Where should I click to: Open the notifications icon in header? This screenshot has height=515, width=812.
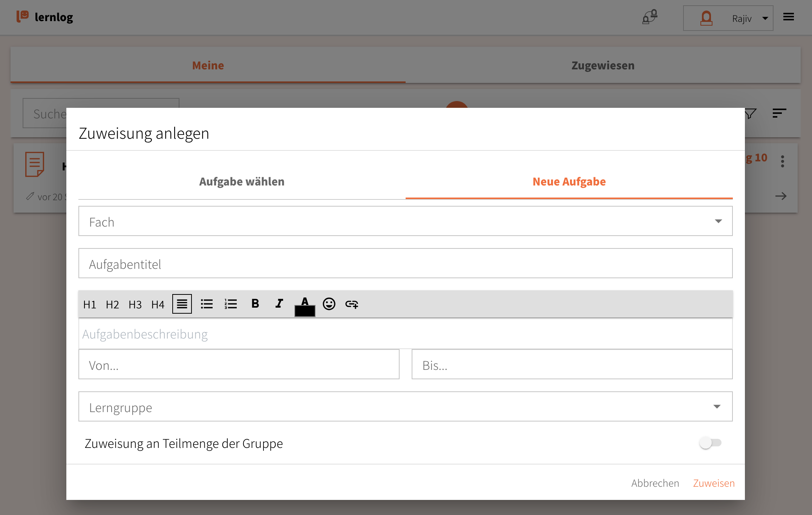click(x=650, y=17)
